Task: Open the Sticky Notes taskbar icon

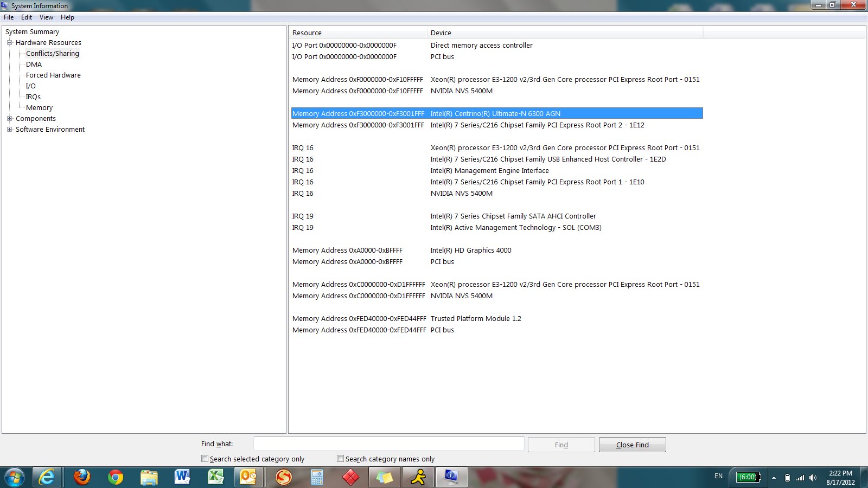Action: (384, 477)
